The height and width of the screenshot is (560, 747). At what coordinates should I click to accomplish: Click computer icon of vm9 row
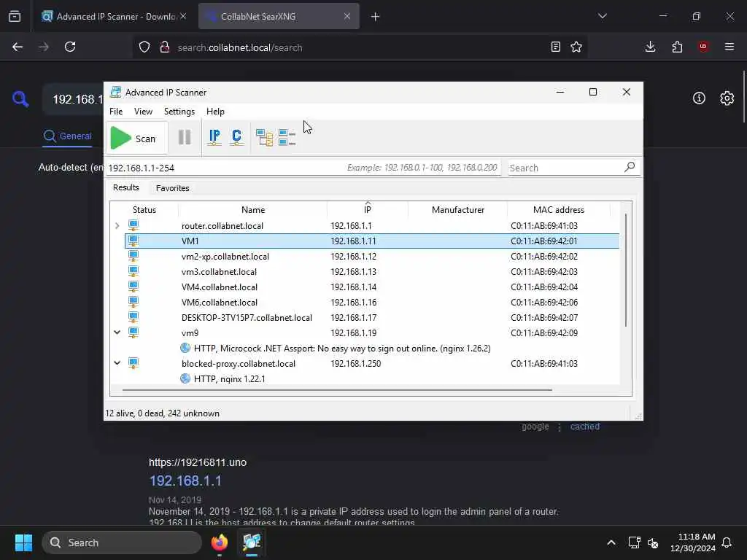click(133, 332)
